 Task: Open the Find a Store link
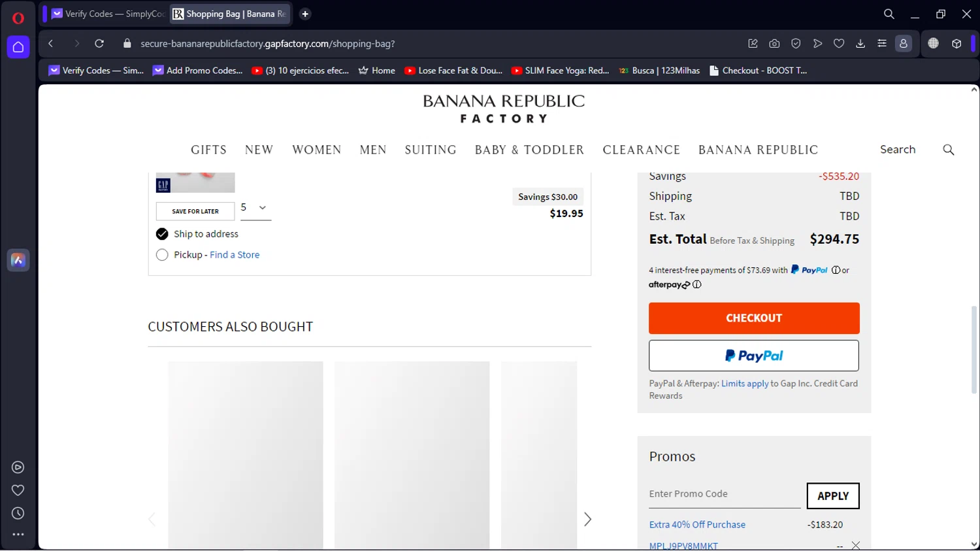pos(235,255)
